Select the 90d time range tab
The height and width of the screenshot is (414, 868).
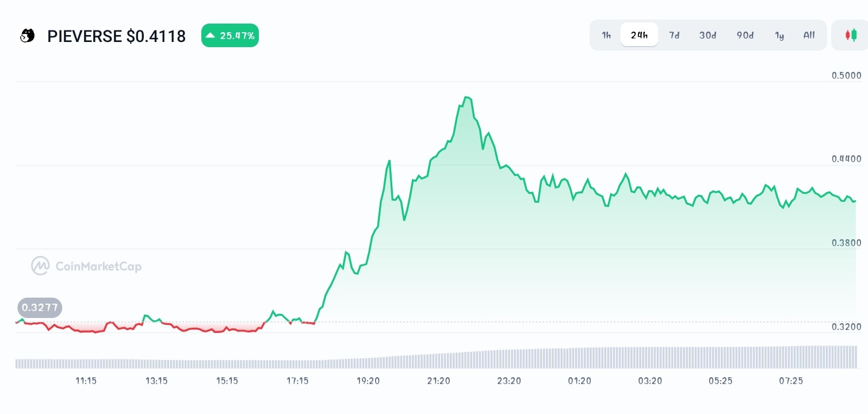pyautogui.click(x=745, y=35)
